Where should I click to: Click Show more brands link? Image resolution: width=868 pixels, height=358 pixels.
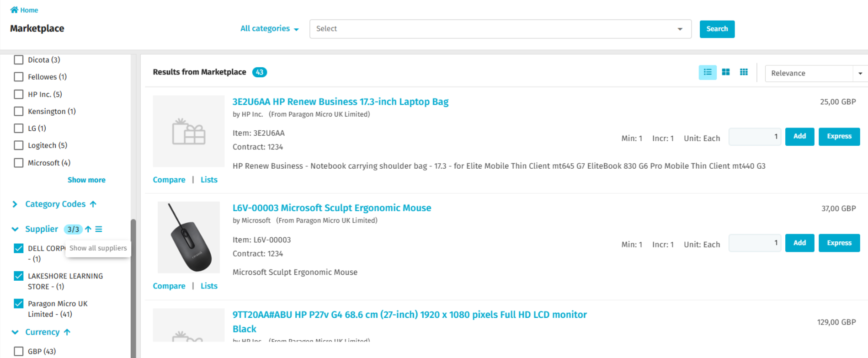point(86,180)
